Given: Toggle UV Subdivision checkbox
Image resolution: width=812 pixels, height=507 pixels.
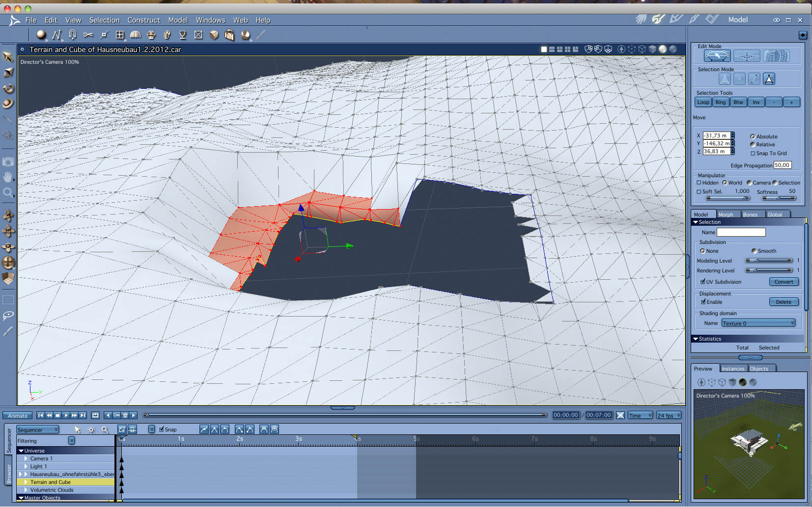Looking at the screenshot, I should click(703, 282).
